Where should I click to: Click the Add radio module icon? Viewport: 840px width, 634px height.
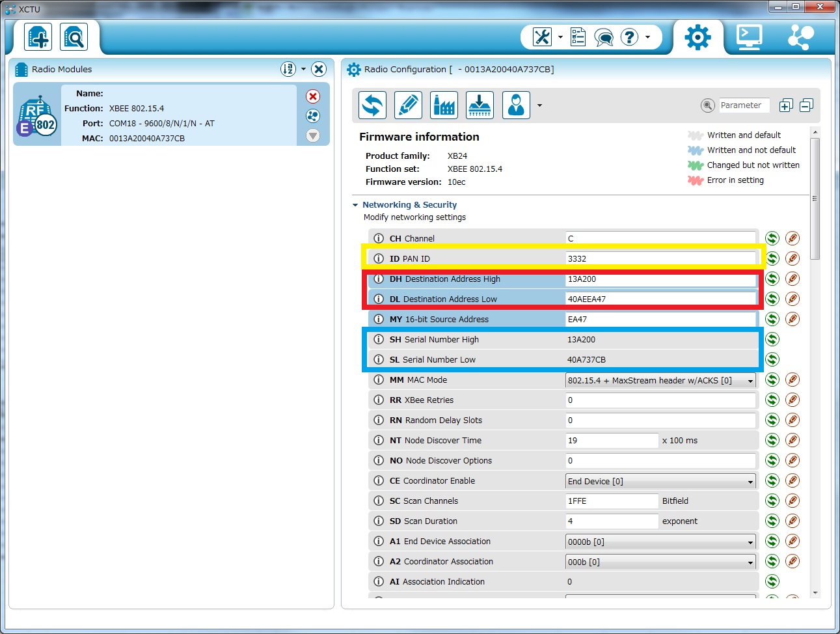[x=38, y=37]
